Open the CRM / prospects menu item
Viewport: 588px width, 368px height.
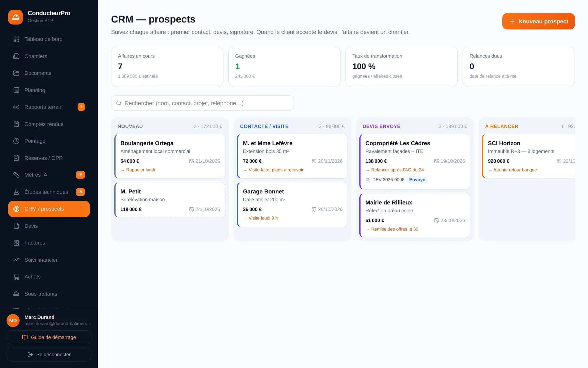coord(49,209)
